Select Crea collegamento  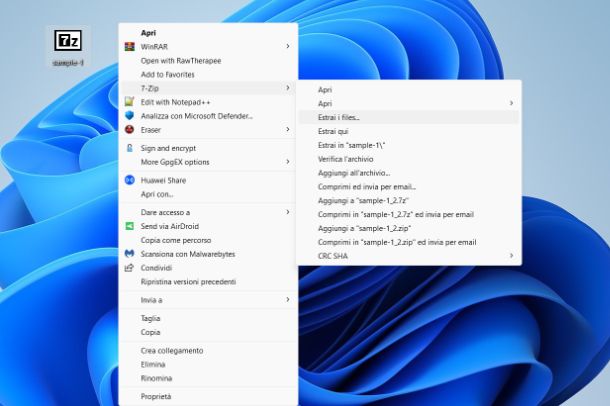[x=208, y=350]
